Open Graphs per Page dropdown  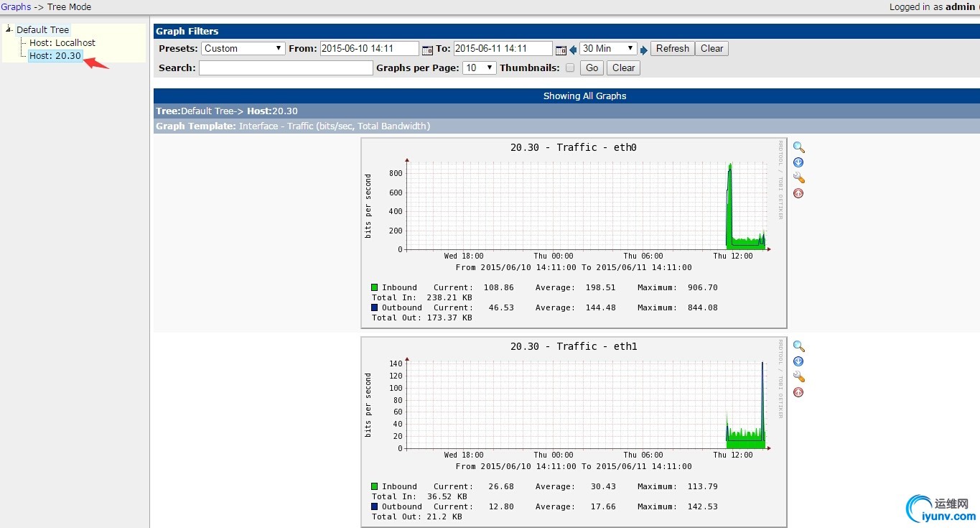click(480, 68)
